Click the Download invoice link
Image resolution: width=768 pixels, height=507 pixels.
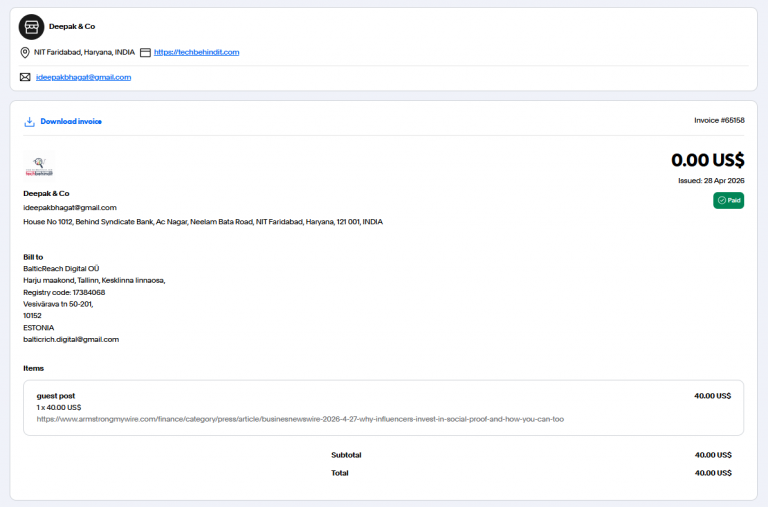[71, 121]
